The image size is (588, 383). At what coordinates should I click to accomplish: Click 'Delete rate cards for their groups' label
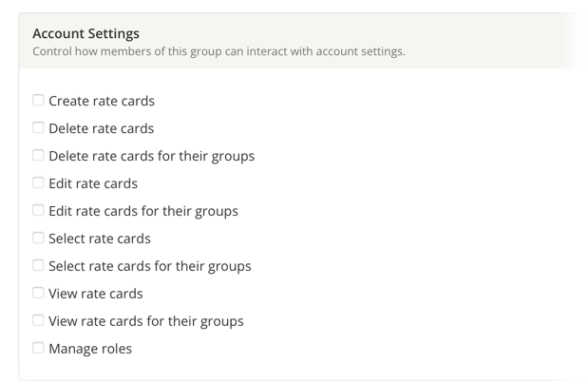point(151,156)
